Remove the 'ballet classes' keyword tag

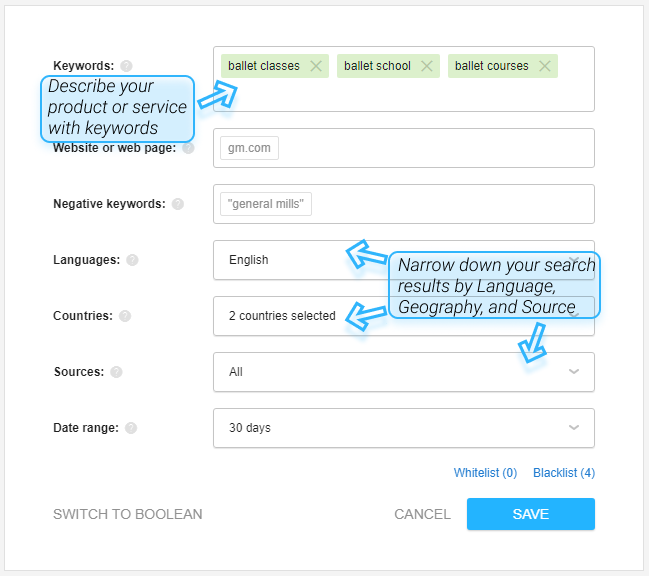(x=316, y=66)
